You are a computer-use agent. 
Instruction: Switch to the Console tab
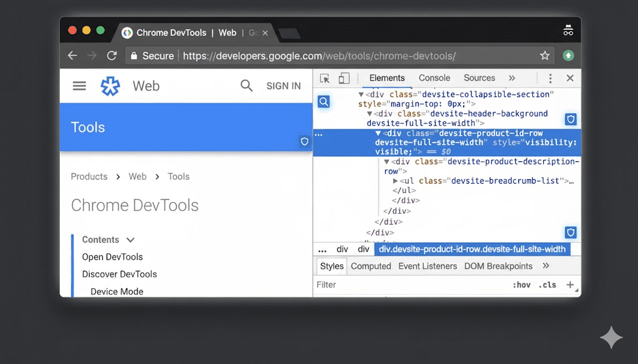click(434, 78)
